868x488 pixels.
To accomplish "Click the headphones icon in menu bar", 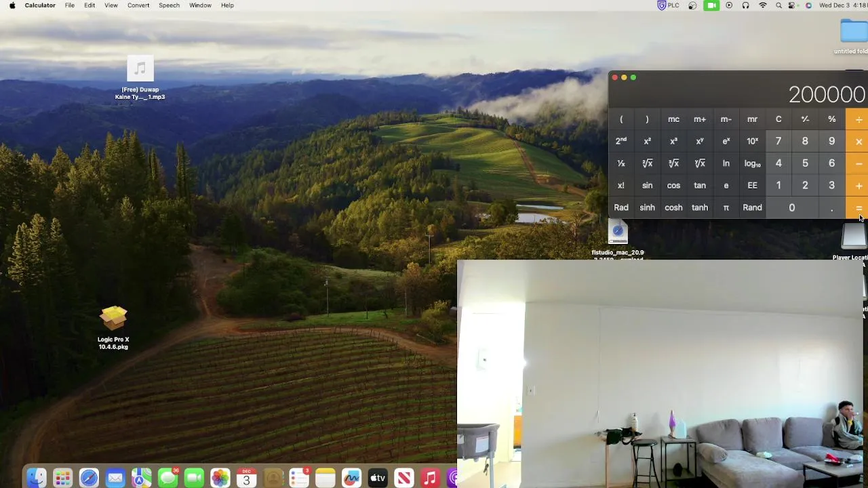I will click(745, 5).
